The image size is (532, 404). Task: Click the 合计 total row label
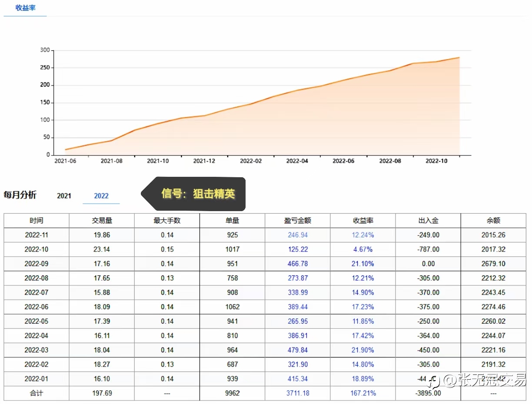(37, 393)
